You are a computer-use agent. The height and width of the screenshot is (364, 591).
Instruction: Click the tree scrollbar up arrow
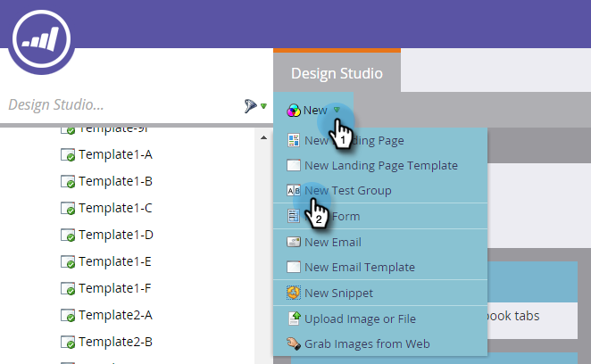point(264,138)
